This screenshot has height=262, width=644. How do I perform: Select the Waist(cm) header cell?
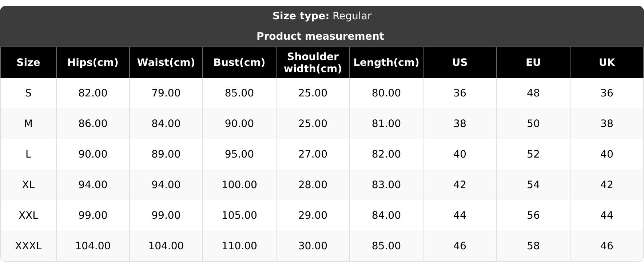coord(166,63)
